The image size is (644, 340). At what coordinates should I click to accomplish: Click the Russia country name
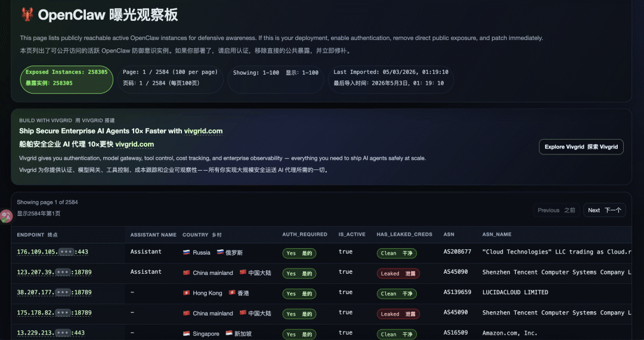[202, 252]
